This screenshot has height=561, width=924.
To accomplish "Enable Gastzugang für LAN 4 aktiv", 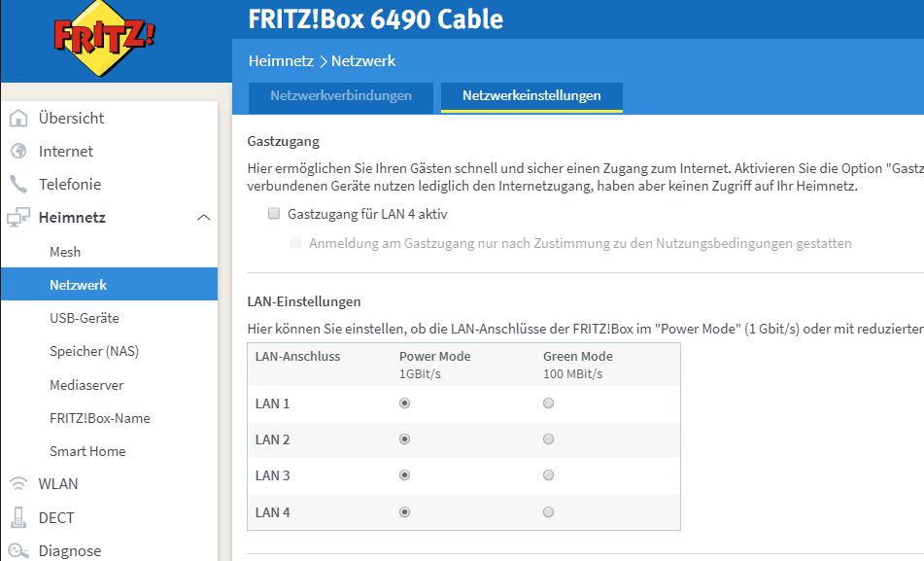I will coord(274,214).
